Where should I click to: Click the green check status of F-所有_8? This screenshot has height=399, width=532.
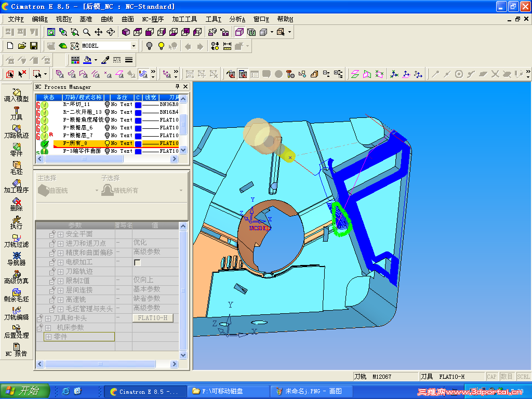click(45, 144)
